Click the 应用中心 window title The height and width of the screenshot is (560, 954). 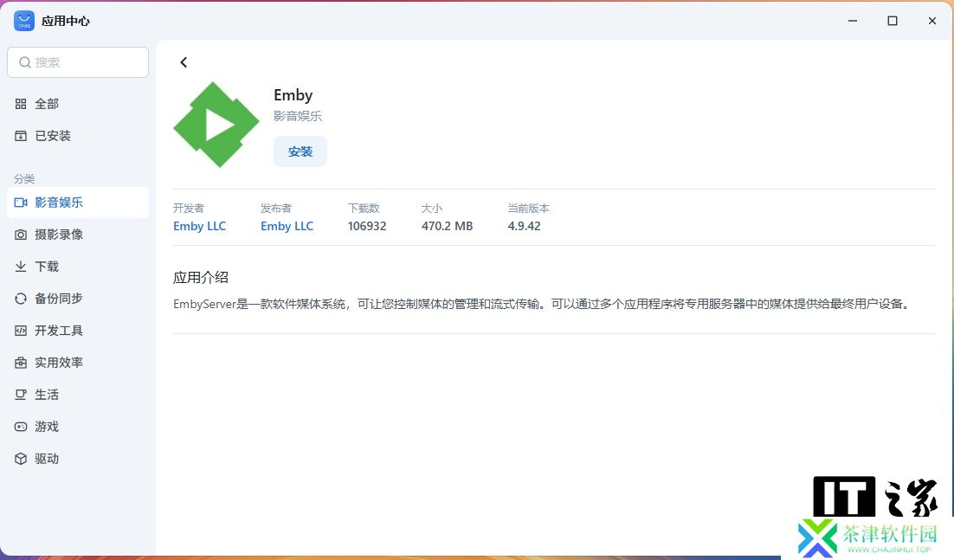(x=66, y=22)
